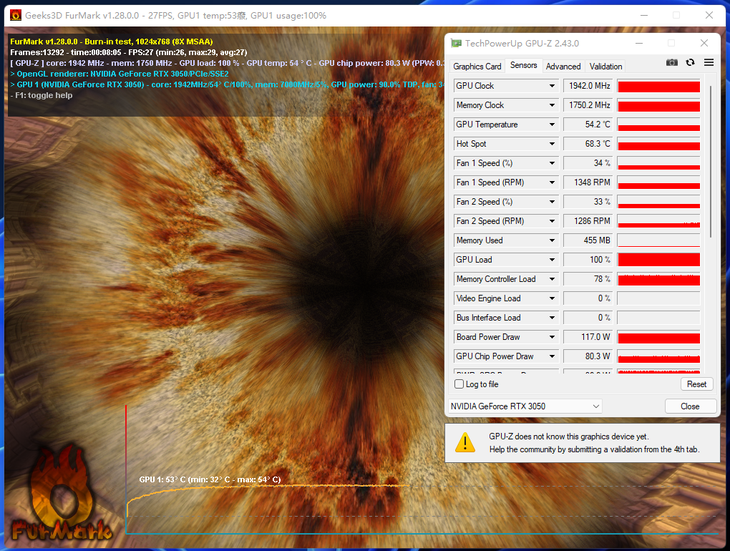
Task: Click the Reset button
Action: click(696, 384)
